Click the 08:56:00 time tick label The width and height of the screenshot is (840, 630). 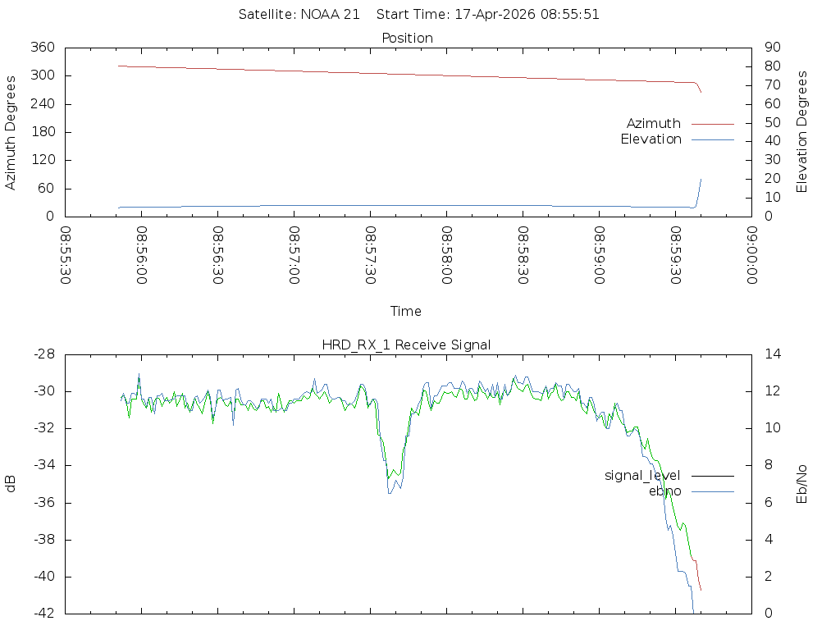(142, 256)
